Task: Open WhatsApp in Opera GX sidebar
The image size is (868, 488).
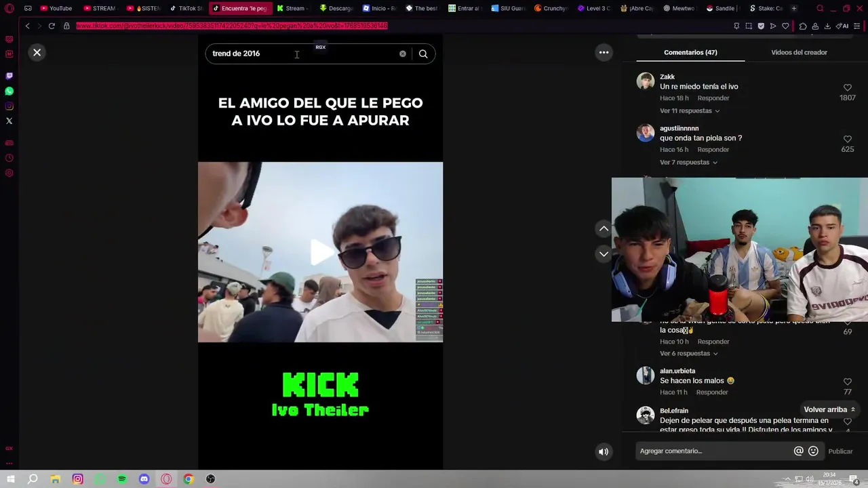Action: (x=9, y=91)
